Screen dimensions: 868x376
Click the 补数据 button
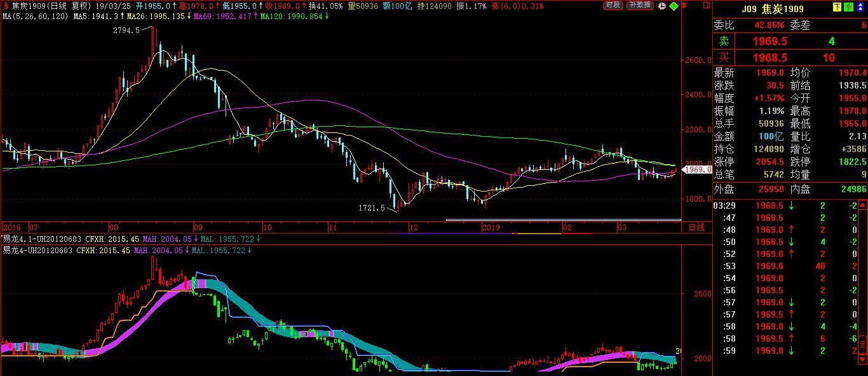click(x=640, y=5)
